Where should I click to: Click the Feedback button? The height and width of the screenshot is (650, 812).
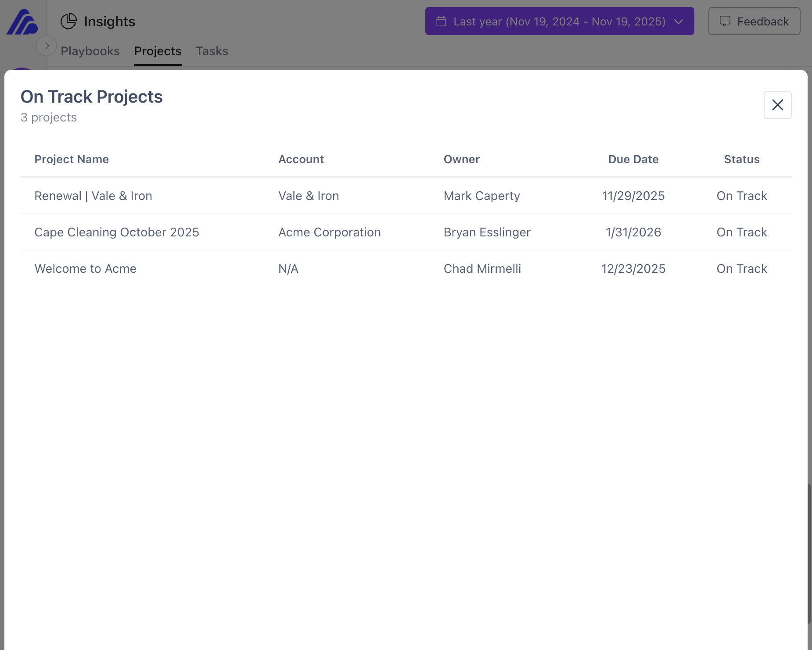tap(754, 21)
